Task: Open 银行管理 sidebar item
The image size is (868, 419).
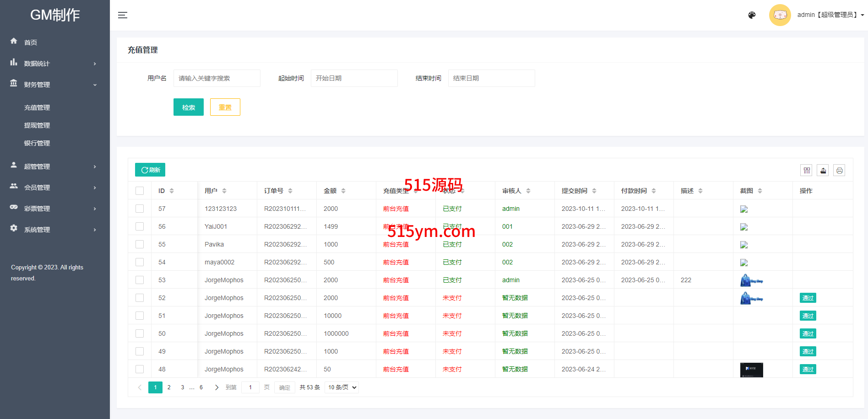Action: pos(37,143)
